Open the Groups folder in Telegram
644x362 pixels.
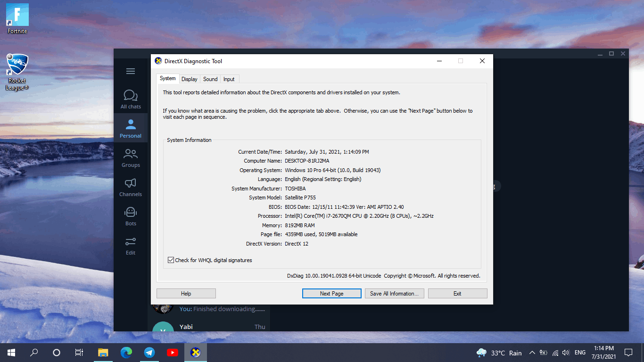(131, 158)
